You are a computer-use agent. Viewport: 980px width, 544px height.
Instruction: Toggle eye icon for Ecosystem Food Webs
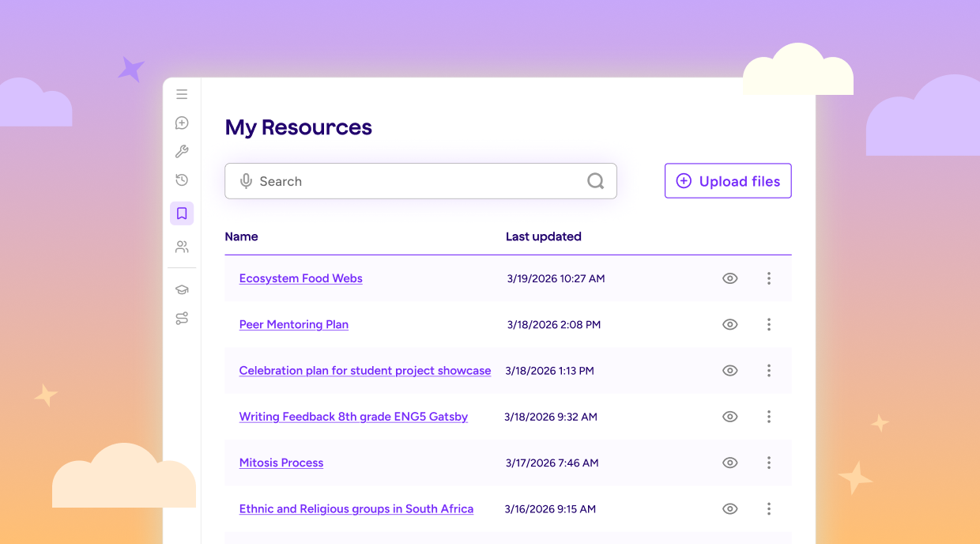tap(729, 278)
